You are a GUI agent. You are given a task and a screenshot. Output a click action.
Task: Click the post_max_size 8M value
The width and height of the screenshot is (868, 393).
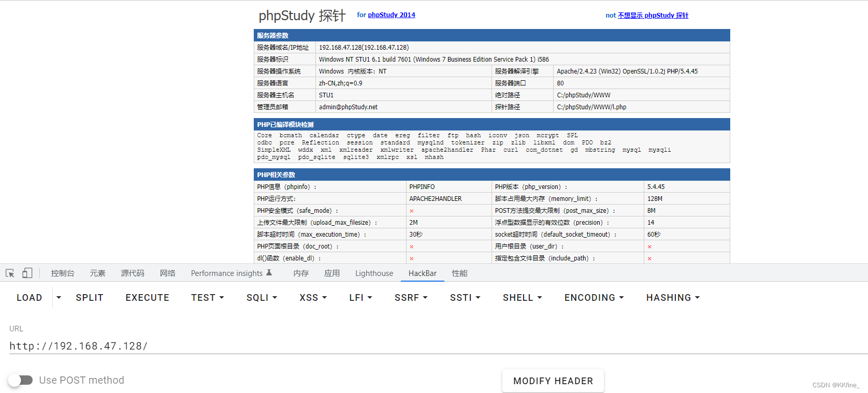click(652, 210)
